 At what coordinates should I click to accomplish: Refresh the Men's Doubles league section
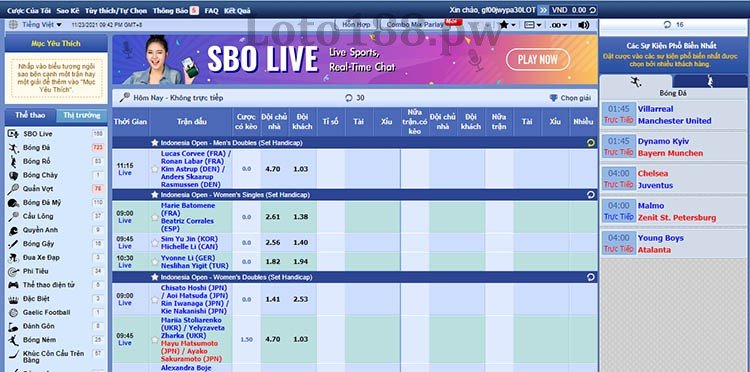590,142
